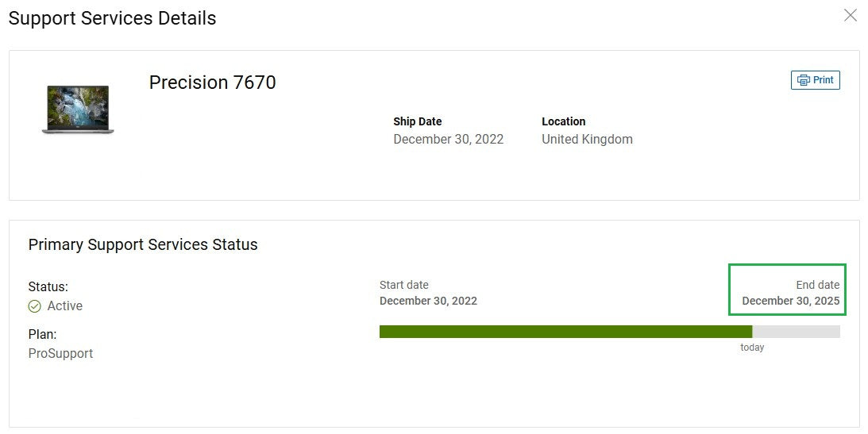Click the Support Services Details heading
Screen dimensions: 868x434
112,18
